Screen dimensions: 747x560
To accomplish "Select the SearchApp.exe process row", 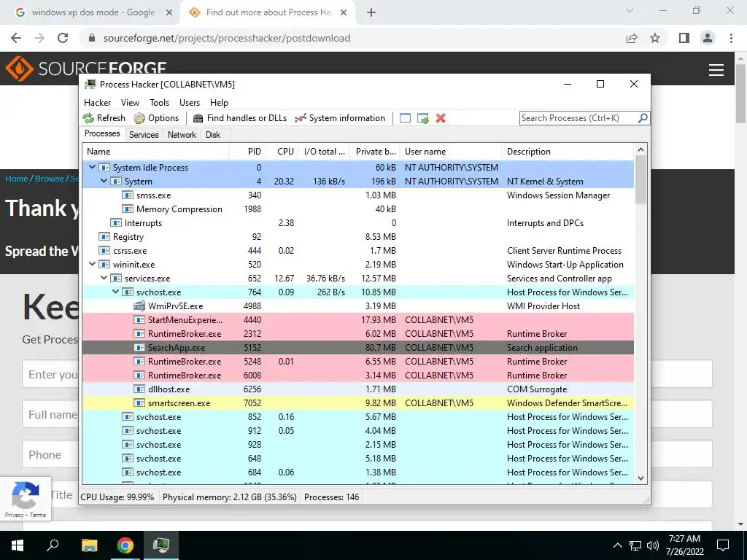I will tap(358, 348).
